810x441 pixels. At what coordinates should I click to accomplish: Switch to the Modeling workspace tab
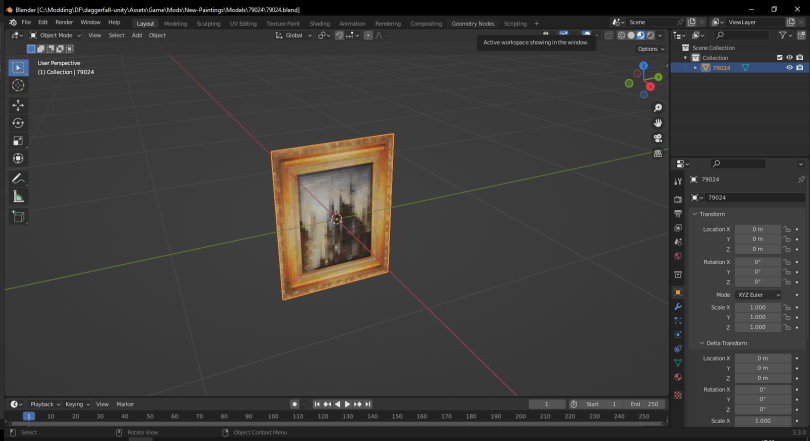pyautogui.click(x=176, y=23)
